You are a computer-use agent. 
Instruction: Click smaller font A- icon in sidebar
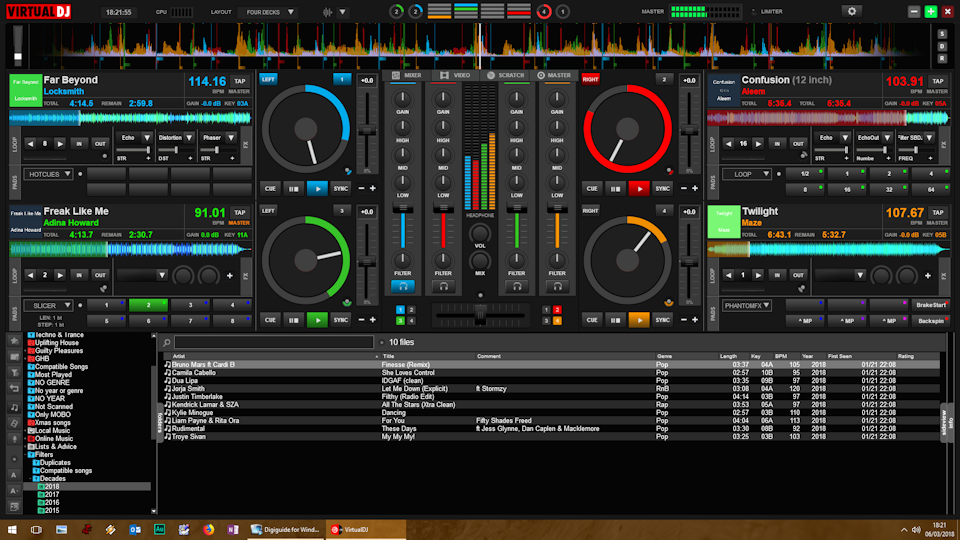point(14,490)
